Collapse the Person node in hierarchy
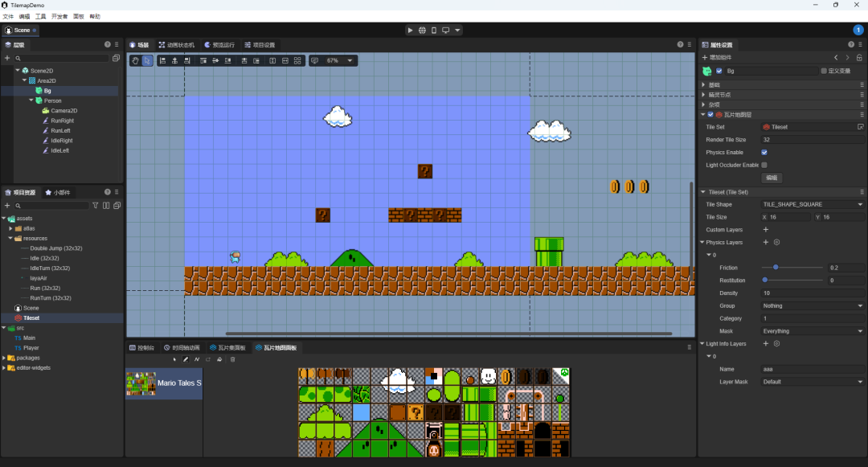868x467 pixels. tap(31, 100)
